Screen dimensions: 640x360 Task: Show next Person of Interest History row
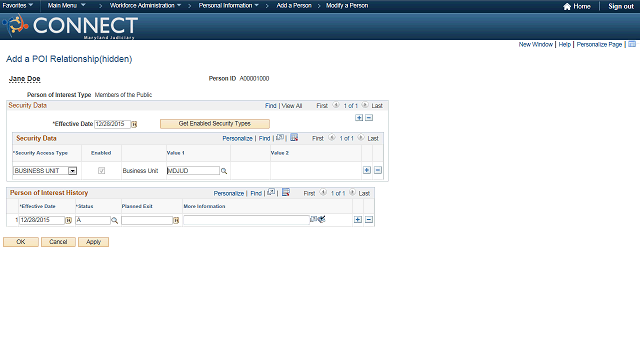pos(352,193)
